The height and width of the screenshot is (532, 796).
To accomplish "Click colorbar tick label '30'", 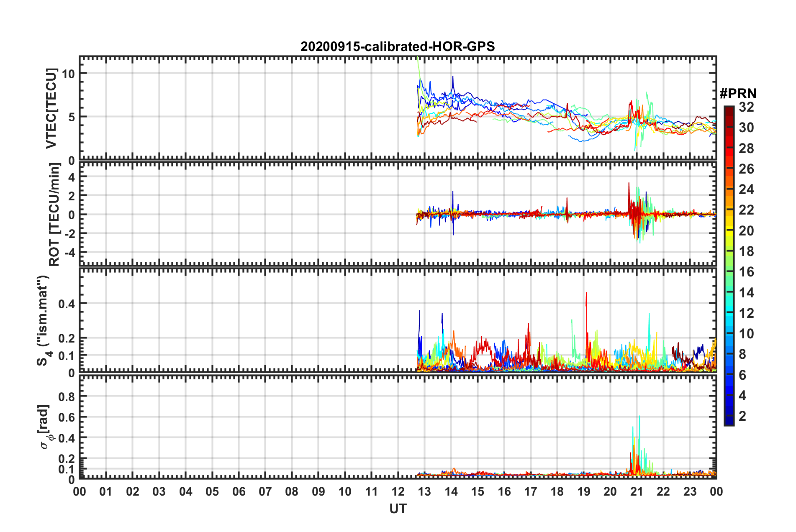I will click(746, 128).
